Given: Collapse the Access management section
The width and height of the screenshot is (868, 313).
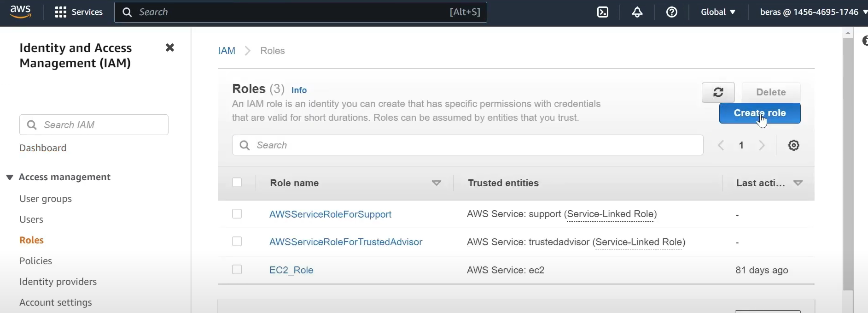Looking at the screenshot, I should [10, 177].
